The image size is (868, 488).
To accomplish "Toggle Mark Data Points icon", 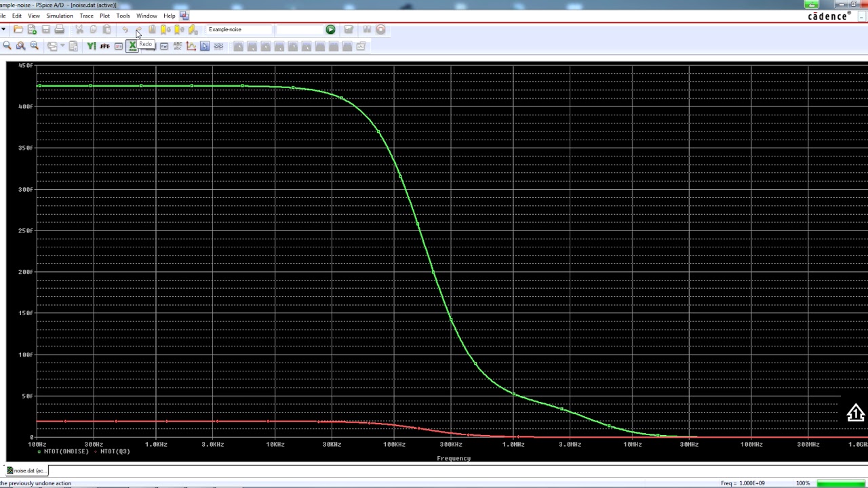I will (x=191, y=46).
